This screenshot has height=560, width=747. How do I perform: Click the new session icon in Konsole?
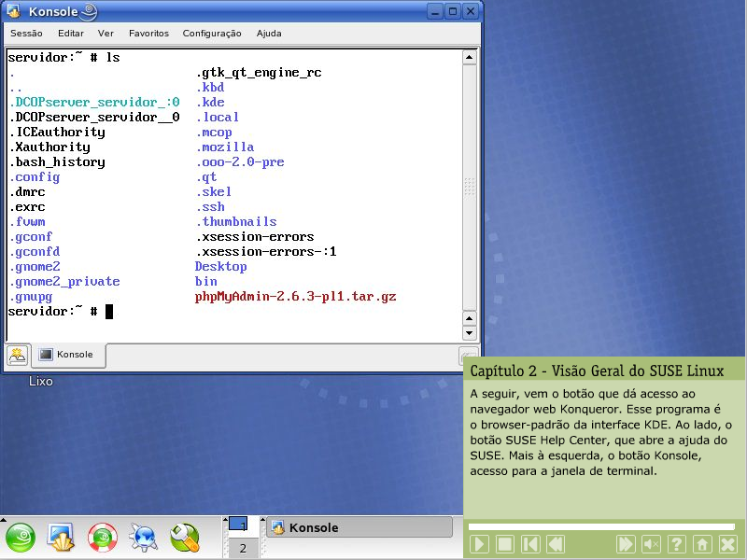click(x=18, y=355)
